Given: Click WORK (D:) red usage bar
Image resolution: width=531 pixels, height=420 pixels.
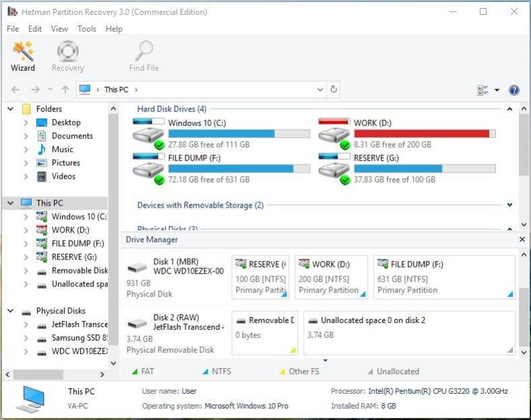Looking at the screenshot, I should pyautogui.click(x=425, y=133).
